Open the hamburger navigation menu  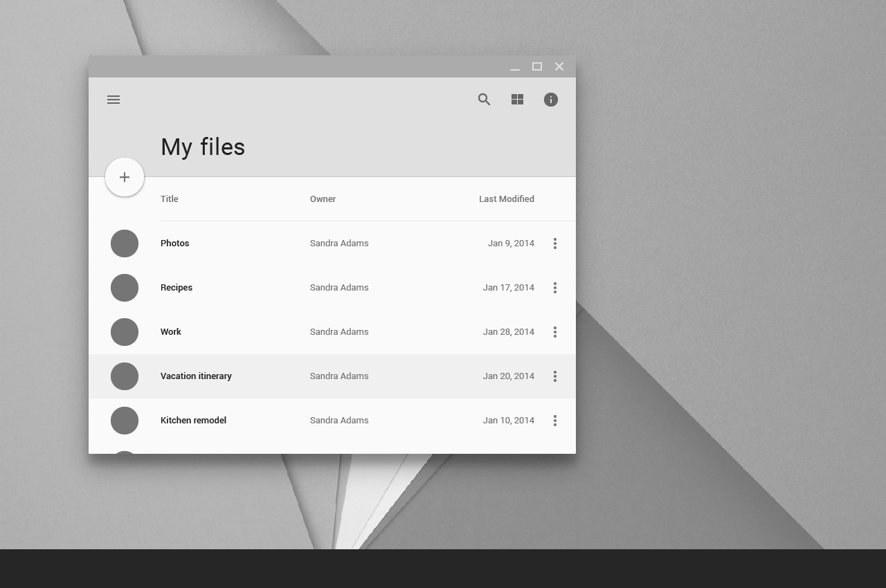[114, 100]
